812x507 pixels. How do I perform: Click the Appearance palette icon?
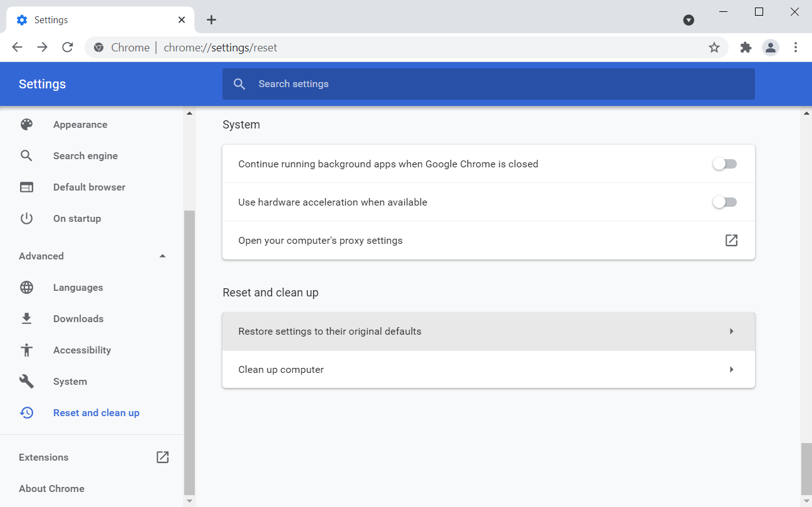pyautogui.click(x=26, y=125)
